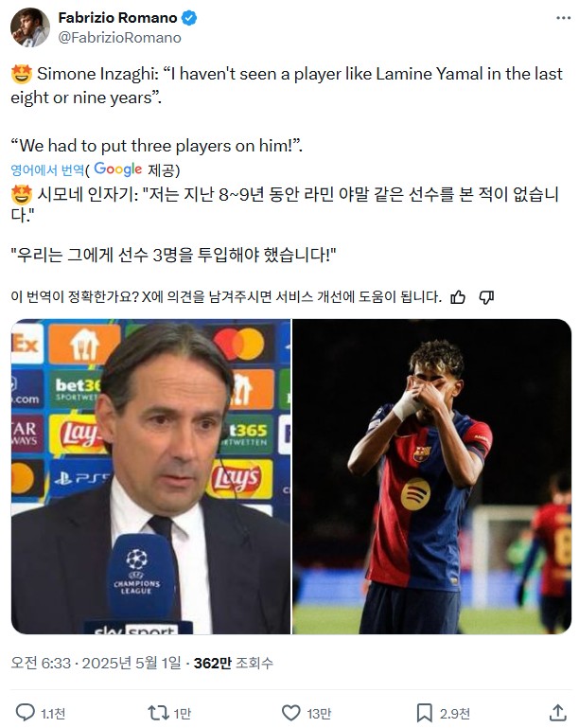Image resolution: width=579 pixels, height=728 pixels.
Task: Click the post timestamp 오전 6:33
Action: point(41,663)
